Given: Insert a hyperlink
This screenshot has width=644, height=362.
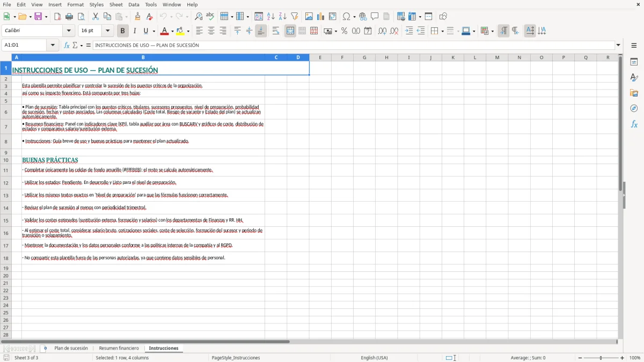Looking at the screenshot, I should coord(363,17).
